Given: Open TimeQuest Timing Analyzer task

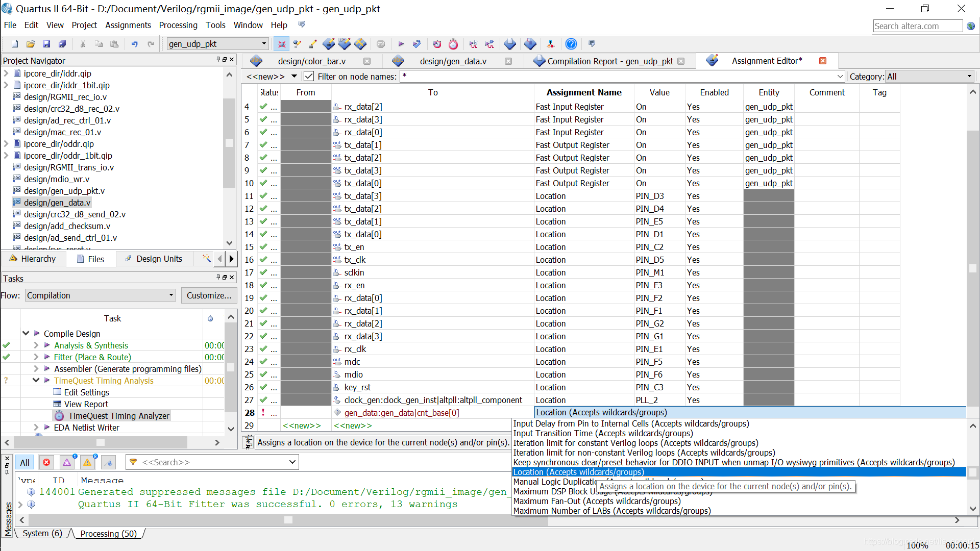Looking at the screenshot, I should [118, 416].
